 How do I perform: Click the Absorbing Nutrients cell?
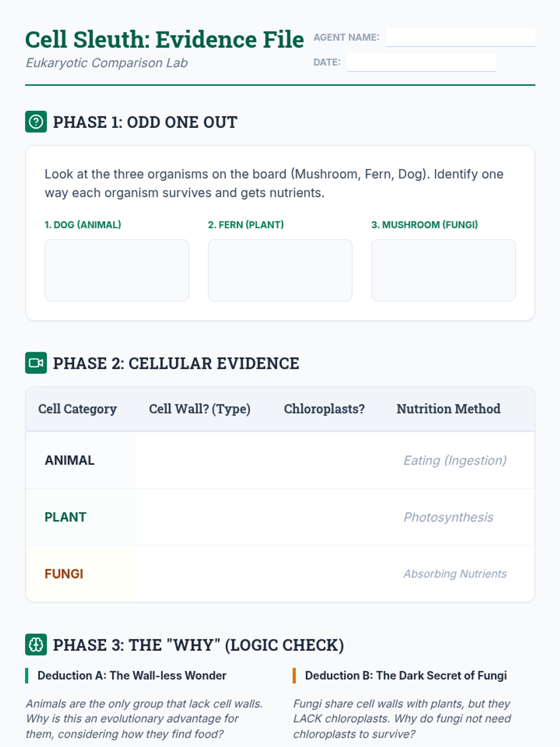coord(455,574)
